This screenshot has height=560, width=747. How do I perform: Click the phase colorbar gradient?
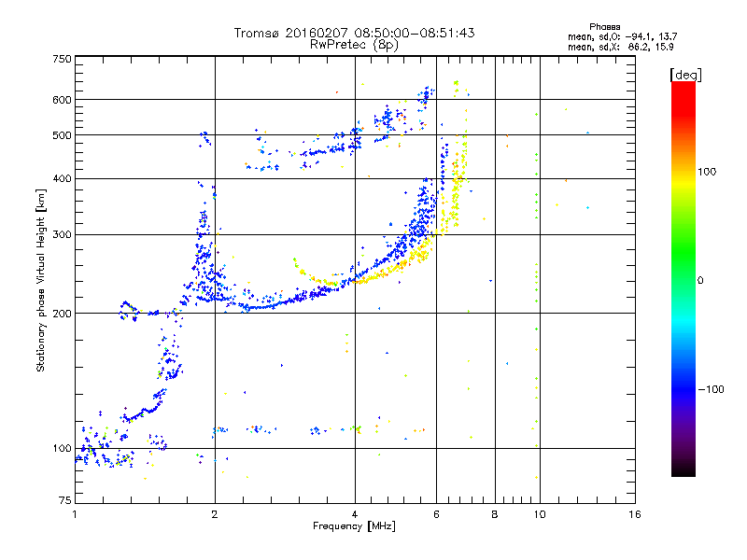click(x=684, y=278)
